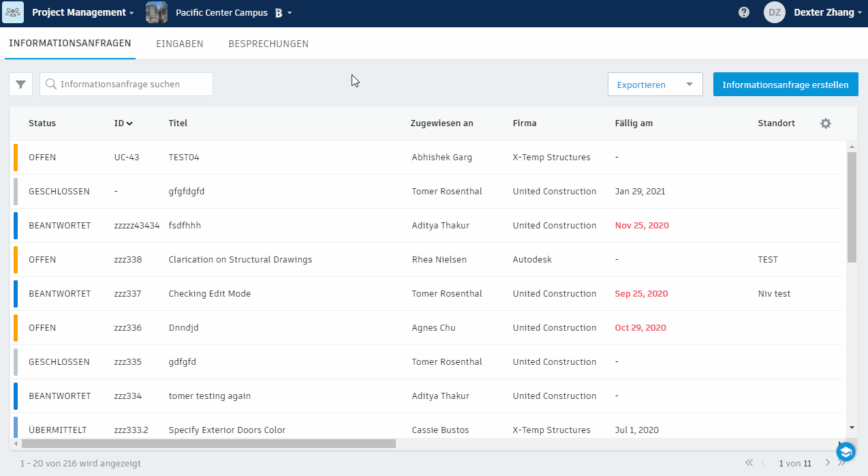Click the Project Management module icon
The width and height of the screenshot is (868, 476).
pyautogui.click(x=13, y=12)
